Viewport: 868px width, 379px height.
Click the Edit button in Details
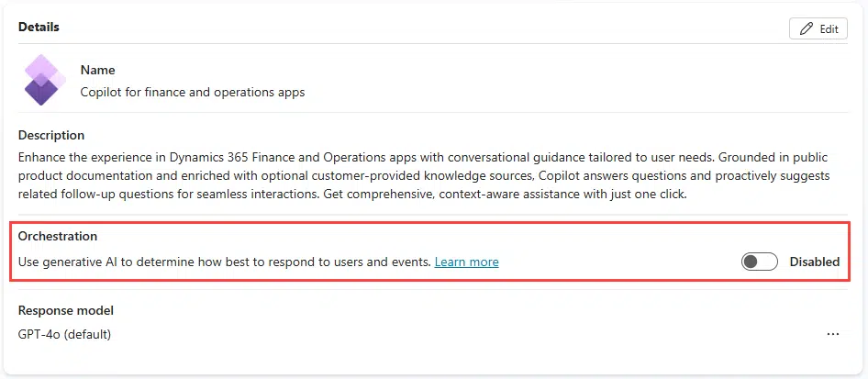point(818,28)
